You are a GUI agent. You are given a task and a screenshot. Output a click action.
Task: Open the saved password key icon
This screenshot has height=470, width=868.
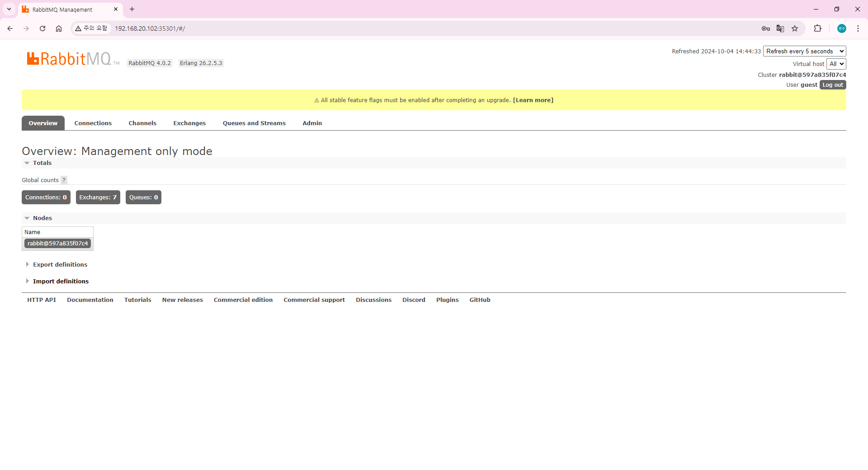tap(766, 28)
